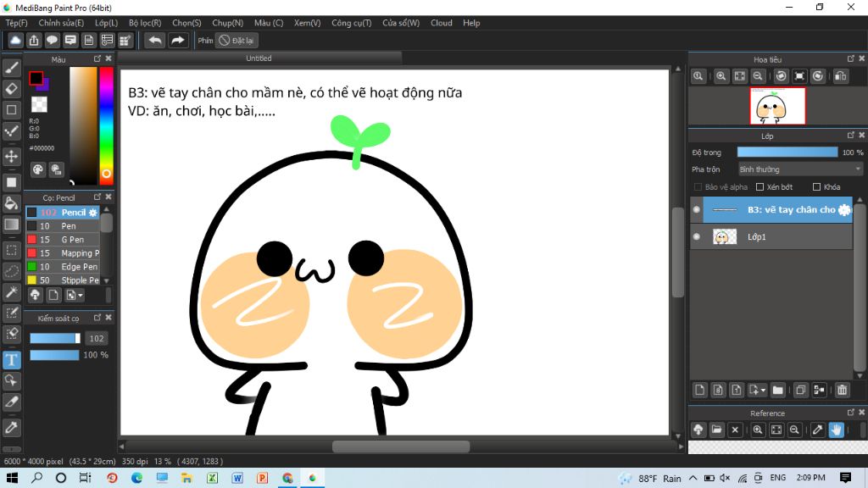Expand add-brush dropdown in brush panel

point(81,296)
